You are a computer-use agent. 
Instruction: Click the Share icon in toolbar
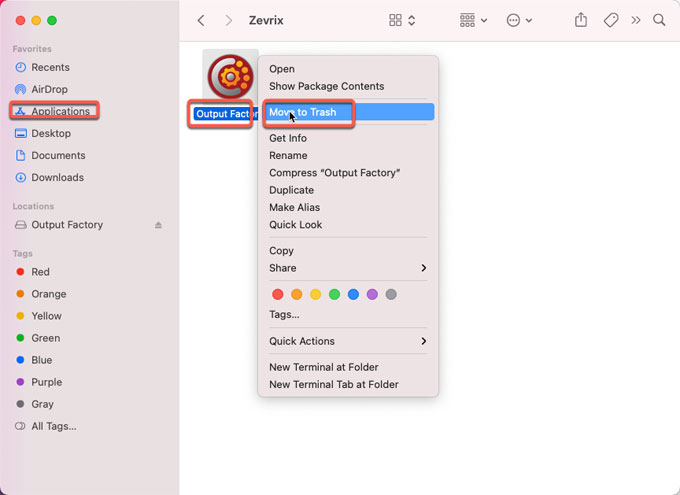pyautogui.click(x=581, y=20)
